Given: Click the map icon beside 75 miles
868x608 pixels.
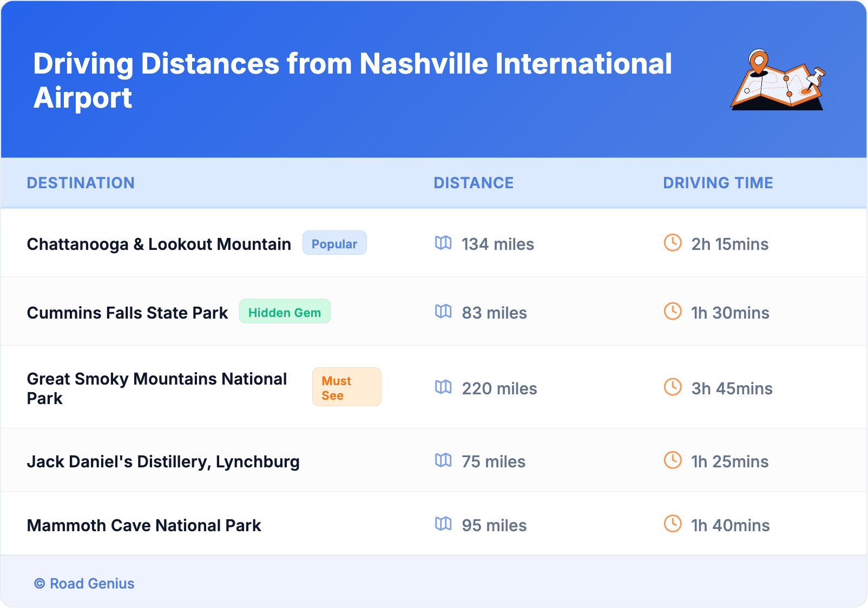Looking at the screenshot, I should pyautogui.click(x=443, y=460).
